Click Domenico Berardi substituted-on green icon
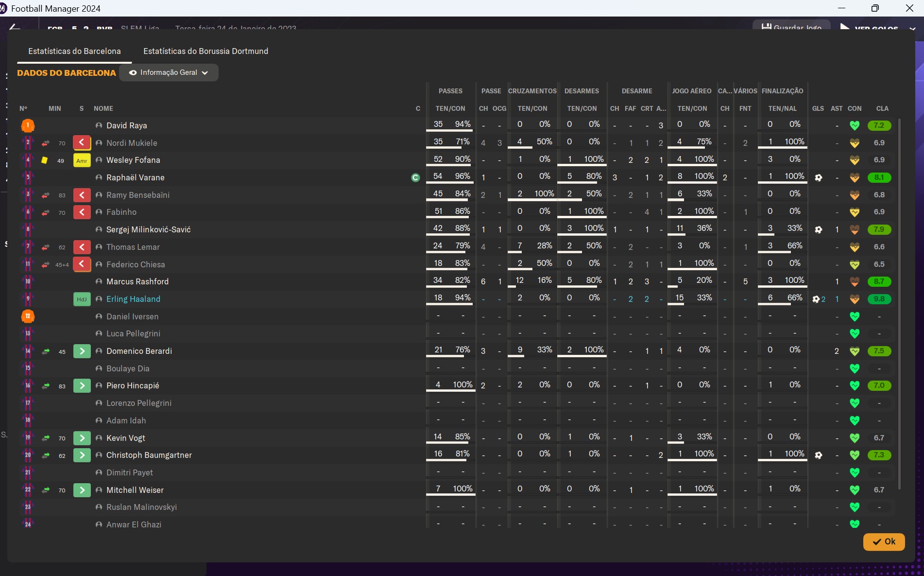This screenshot has width=924, height=576. 82,351
